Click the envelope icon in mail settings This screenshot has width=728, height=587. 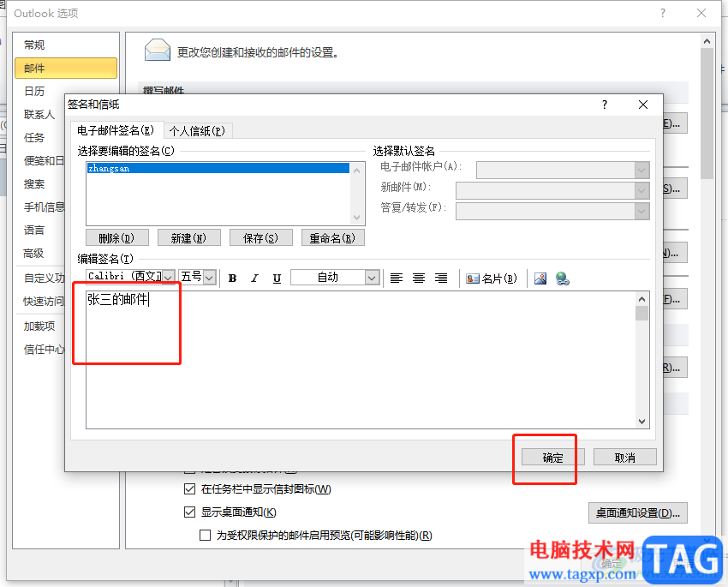click(x=158, y=51)
